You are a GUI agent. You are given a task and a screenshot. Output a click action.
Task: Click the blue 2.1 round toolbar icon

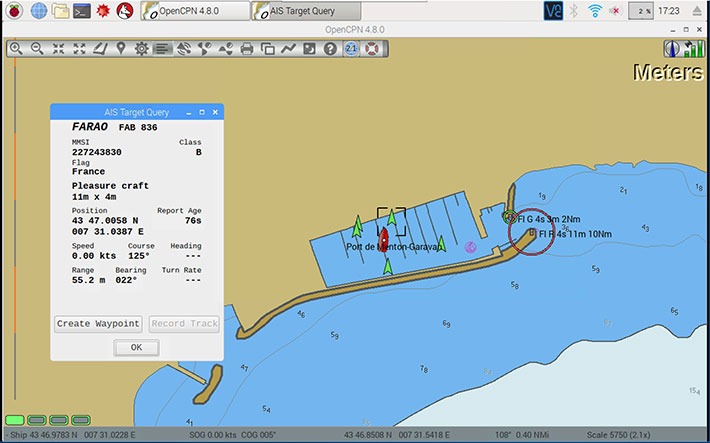351,48
